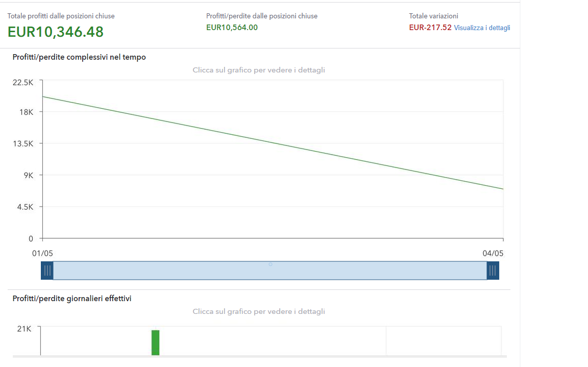Open the 'Visualizza i dettagli' link
Image resolution: width=588 pixels, height=367 pixels.
pos(482,28)
